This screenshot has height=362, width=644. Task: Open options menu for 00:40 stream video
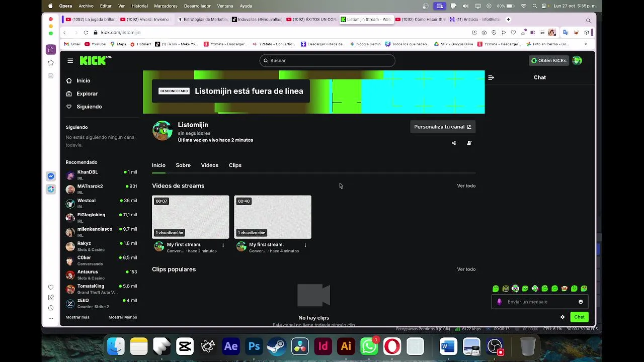point(305,245)
